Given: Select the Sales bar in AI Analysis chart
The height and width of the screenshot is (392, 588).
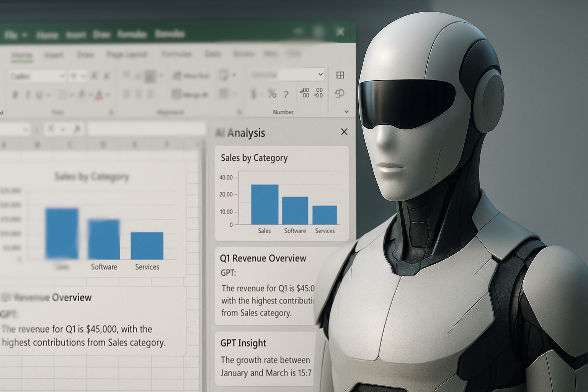Looking at the screenshot, I should [265, 204].
